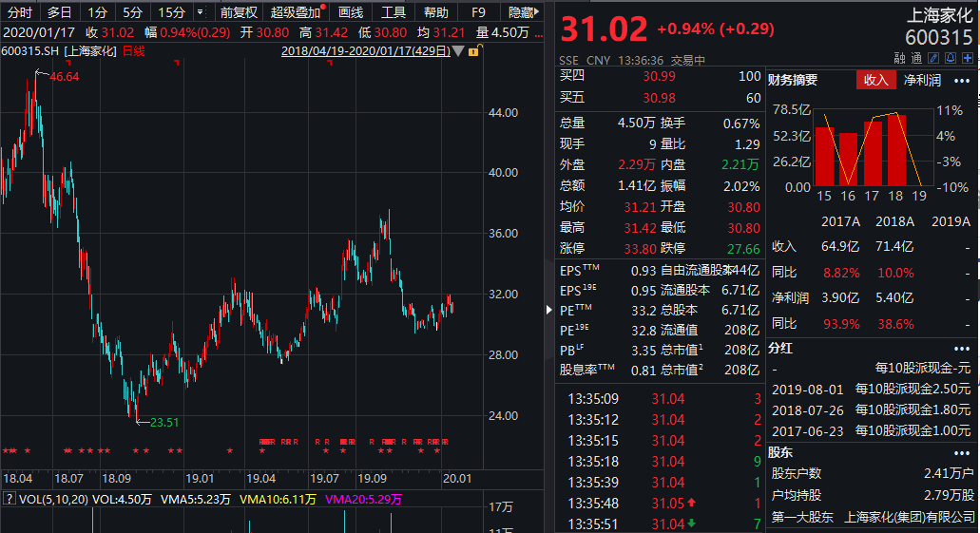Click the 46.64 high price marker
Image resolution: width=980 pixels, height=533 pixels.
coord(65,77)
